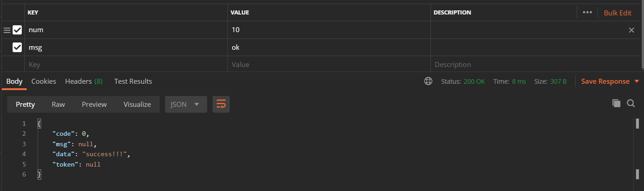Uncheck the num parameter checkbox
Image resolution: width=644 pixels, height=191 pixels.
17,30
